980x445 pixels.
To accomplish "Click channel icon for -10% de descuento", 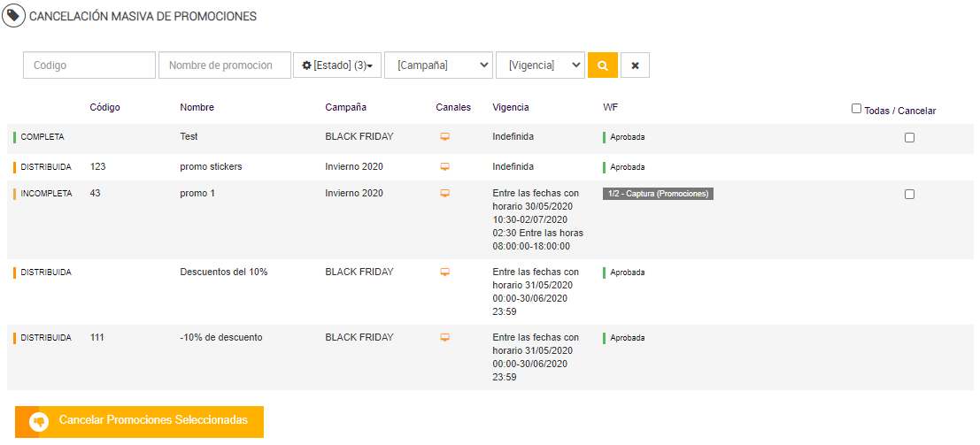I will [445, 338].
